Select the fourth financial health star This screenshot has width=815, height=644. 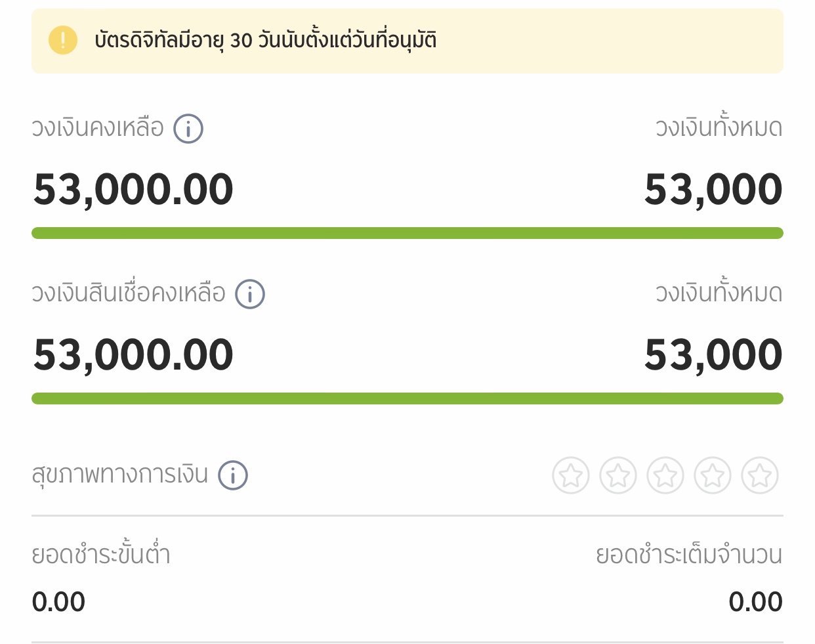(713, 475)
